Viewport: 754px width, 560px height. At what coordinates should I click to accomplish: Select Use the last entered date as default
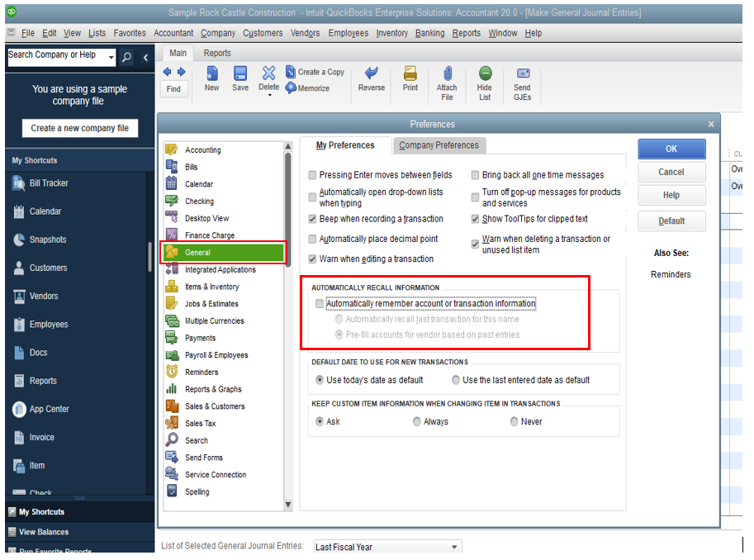point(456,381)
